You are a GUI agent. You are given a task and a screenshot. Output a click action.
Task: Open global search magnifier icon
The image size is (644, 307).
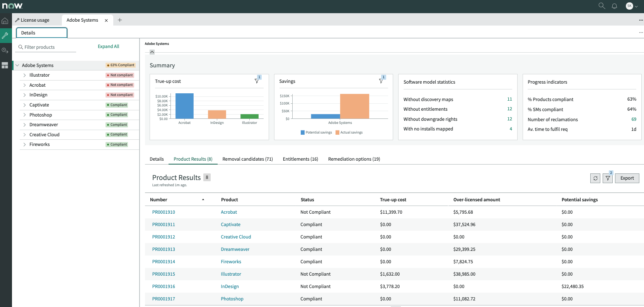(x=602, y=6)
